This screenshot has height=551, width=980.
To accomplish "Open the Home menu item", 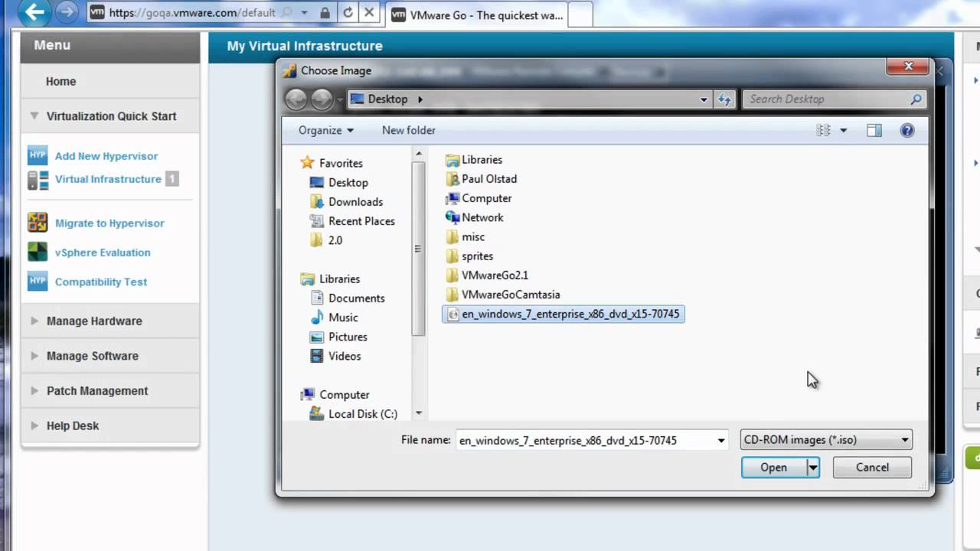I will [60, 81].
